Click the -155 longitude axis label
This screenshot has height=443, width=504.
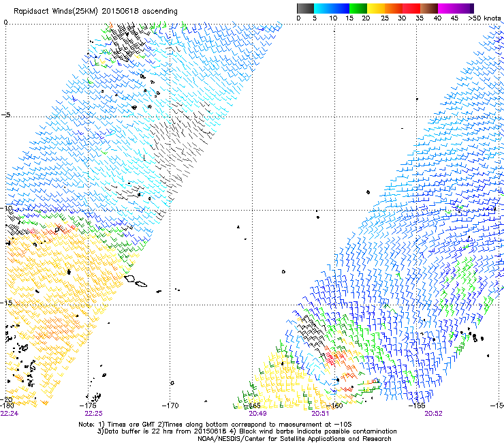(x=417, y=406)
